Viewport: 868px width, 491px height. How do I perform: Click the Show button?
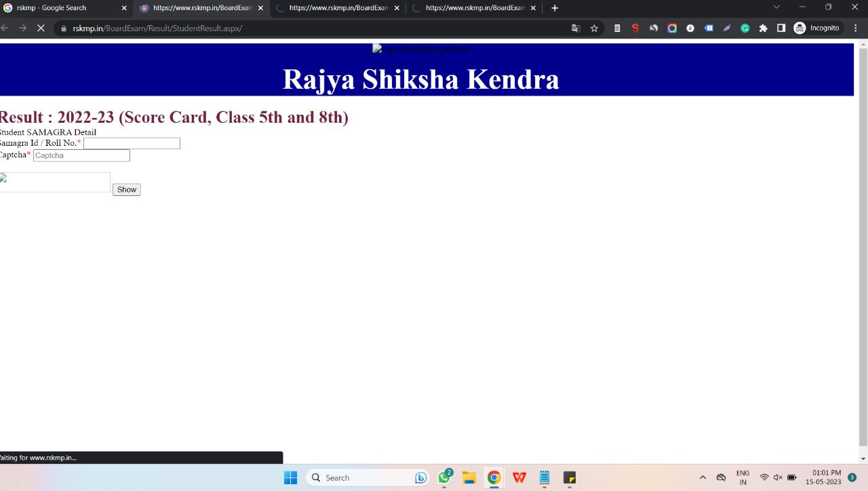(126, 189)
